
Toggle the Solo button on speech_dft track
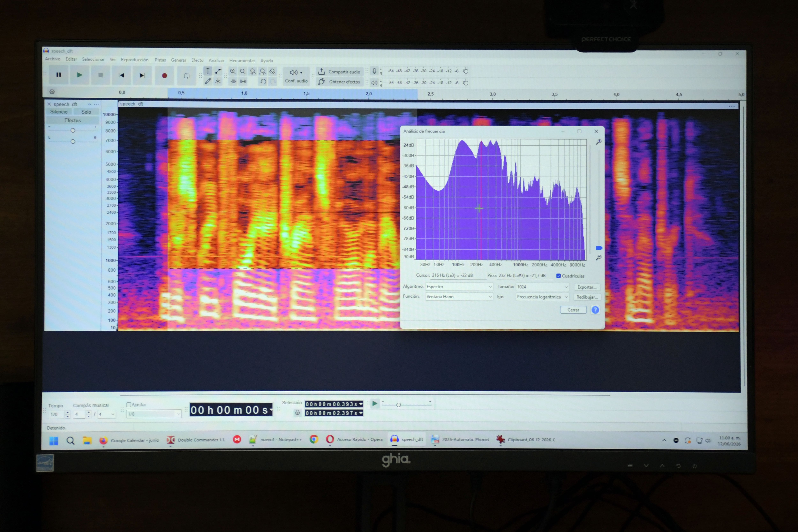click(x=86, y=112)
